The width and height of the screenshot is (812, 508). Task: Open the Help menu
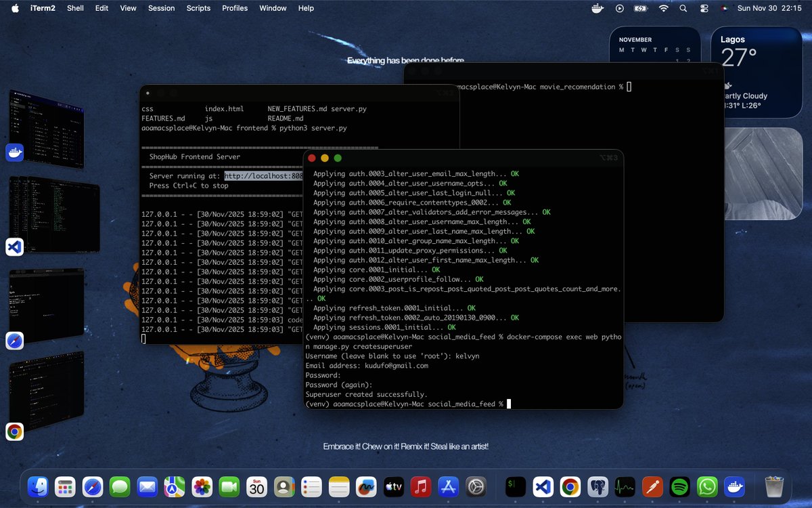[306, 8]
